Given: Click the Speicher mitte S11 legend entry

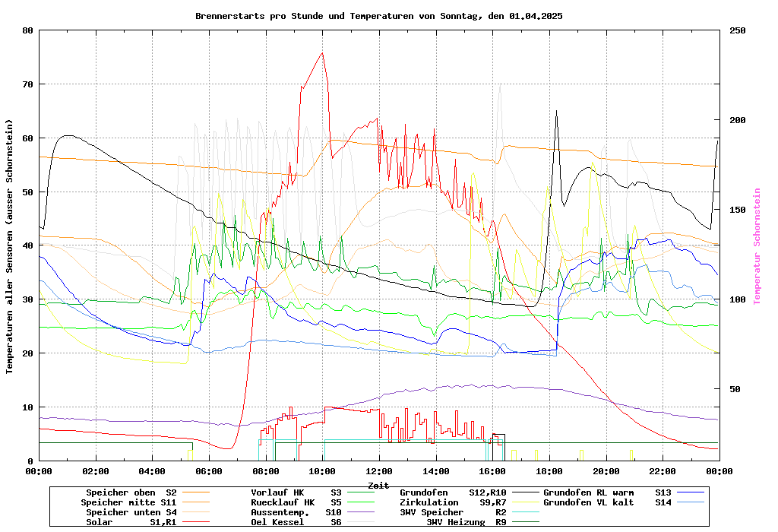Looking at the screenshot, I should pyautogui.click(x=129, y=502).
